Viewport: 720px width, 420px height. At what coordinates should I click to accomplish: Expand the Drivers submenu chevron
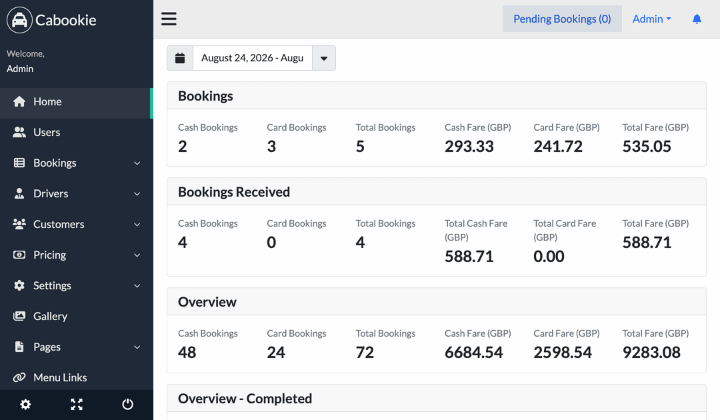click(137, 194)
